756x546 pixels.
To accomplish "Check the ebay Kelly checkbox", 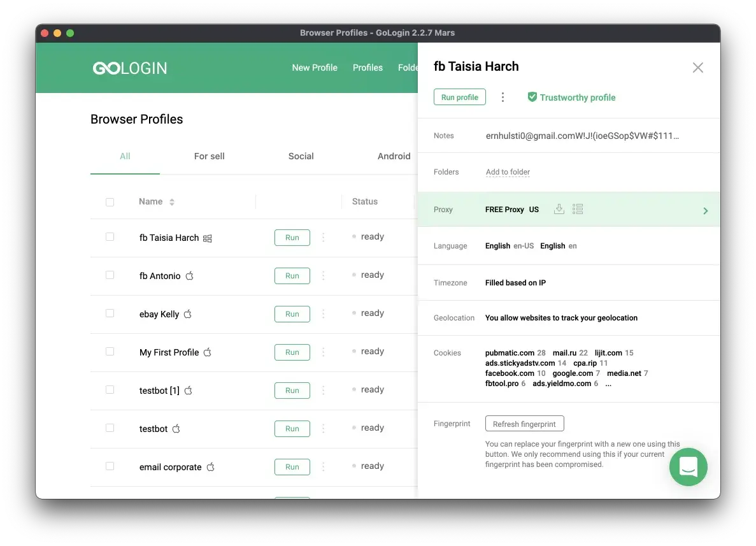I will click(x=110, y=313).
